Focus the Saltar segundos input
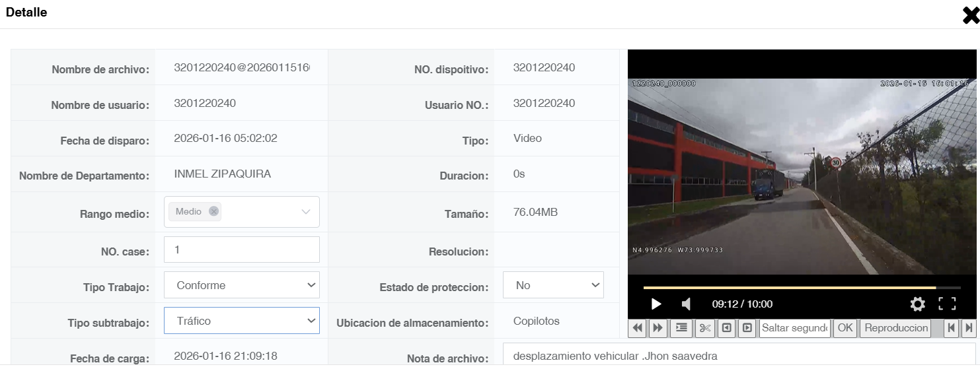This screenshot has height=369, width=980. (795, 327)
